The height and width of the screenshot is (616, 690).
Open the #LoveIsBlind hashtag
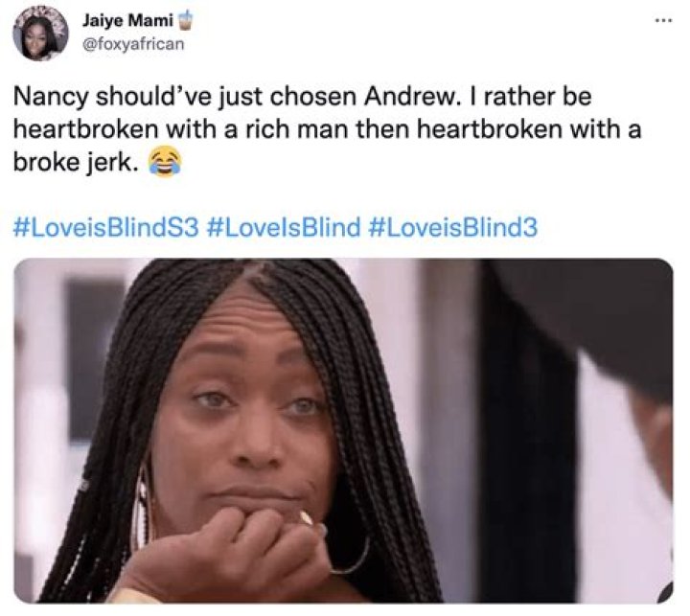coord(283,227)
